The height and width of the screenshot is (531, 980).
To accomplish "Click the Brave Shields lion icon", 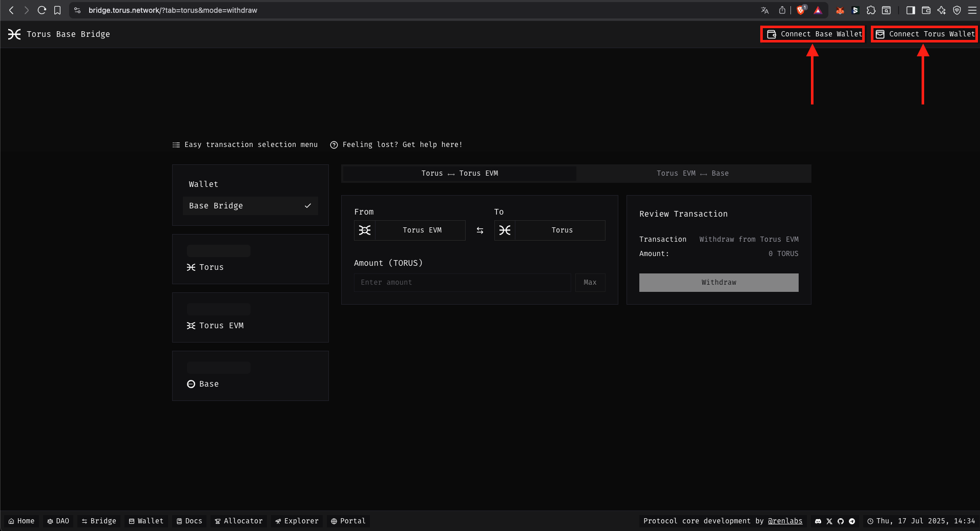I will pos(801,10).
